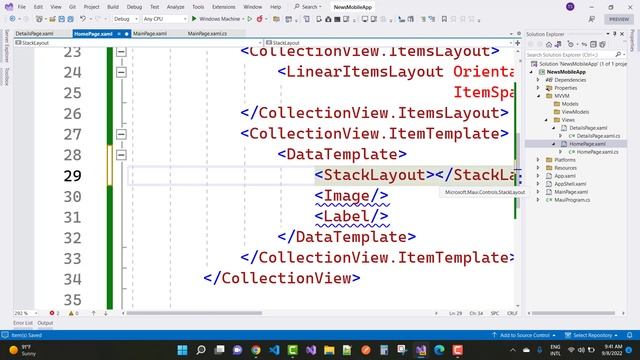This screenshot has width=640, height=360.
Task: Click the Solution Explorer horizontal scrollbar
Action: point(573,313)
